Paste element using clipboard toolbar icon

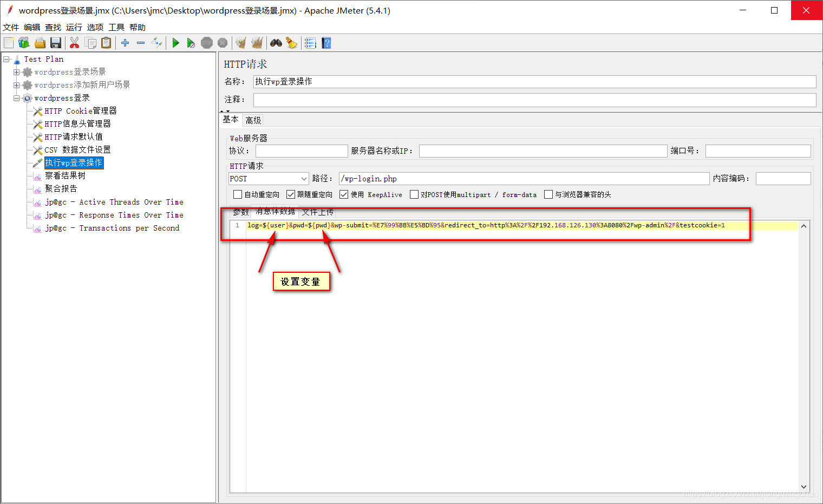pos(106,43)
